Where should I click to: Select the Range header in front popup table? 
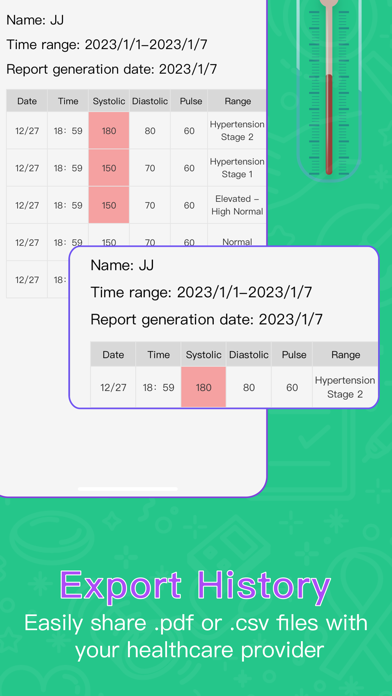[x=345, y=355]
